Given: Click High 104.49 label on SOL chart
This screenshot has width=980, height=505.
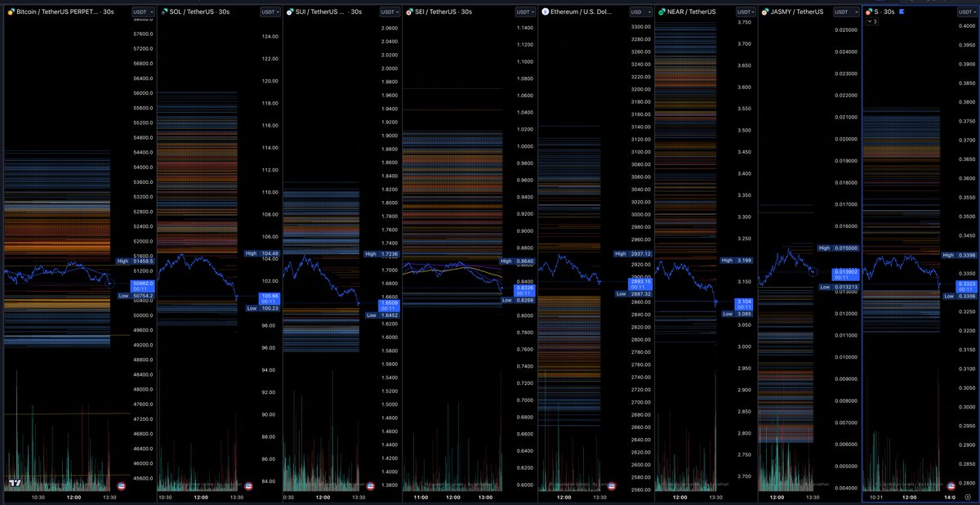Looking at the screenshot, I should tap(262, 253).
